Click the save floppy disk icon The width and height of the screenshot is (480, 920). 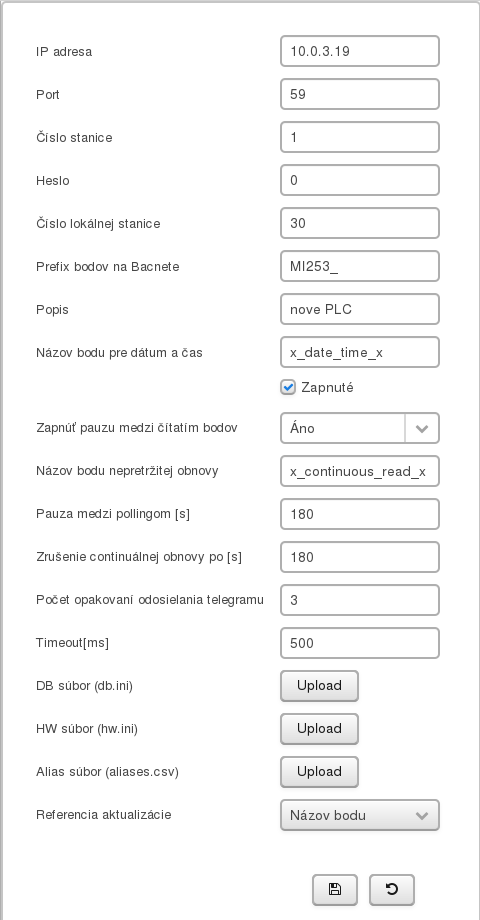point(334,889)
